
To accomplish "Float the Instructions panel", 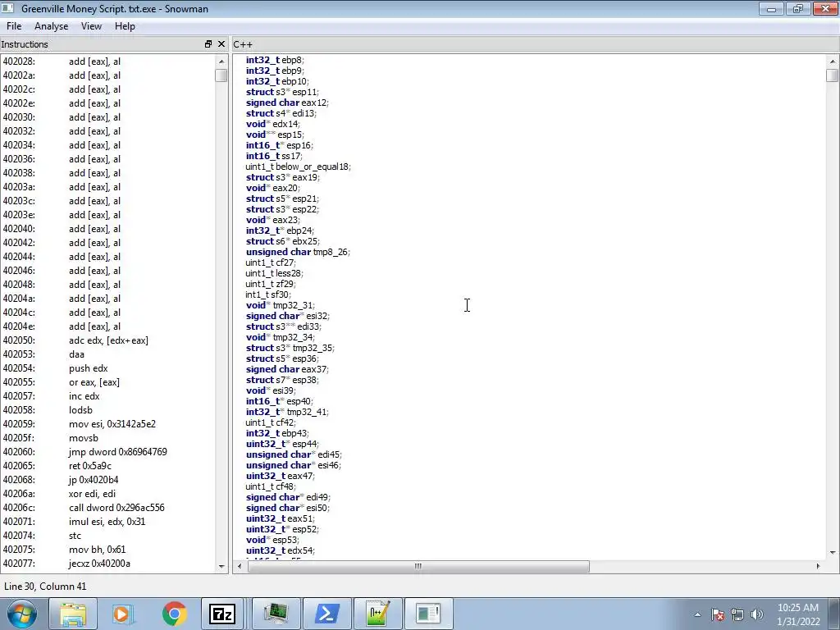I will pyautogui.click(x=208, y=44).
